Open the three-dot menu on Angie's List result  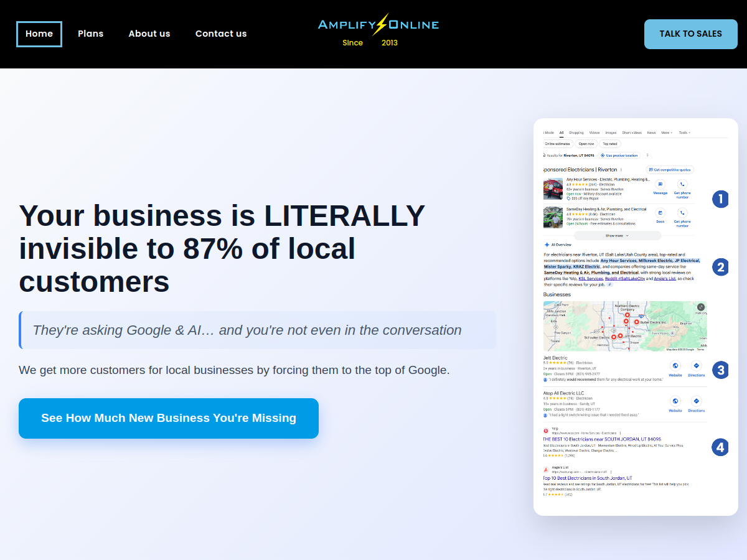[611, 472]
